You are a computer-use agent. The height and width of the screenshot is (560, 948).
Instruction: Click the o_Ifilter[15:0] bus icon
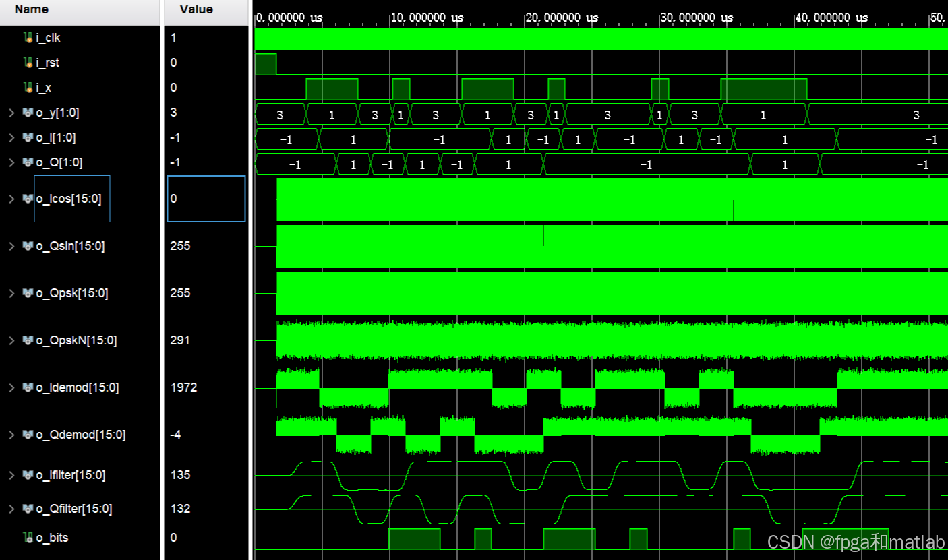pos(28,475)
